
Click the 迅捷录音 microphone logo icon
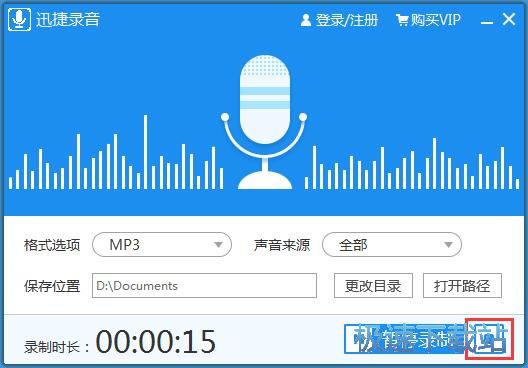coord(20,20)
